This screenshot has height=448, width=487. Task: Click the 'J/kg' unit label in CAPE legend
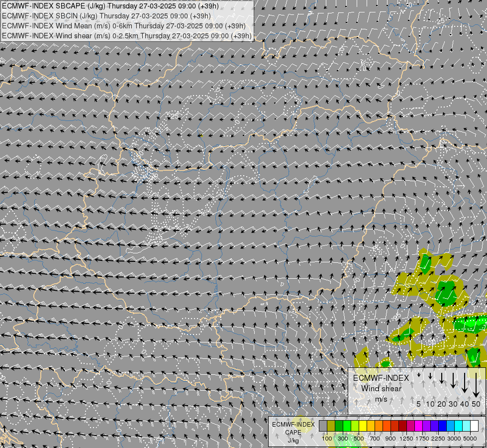[x=293, y=441]
